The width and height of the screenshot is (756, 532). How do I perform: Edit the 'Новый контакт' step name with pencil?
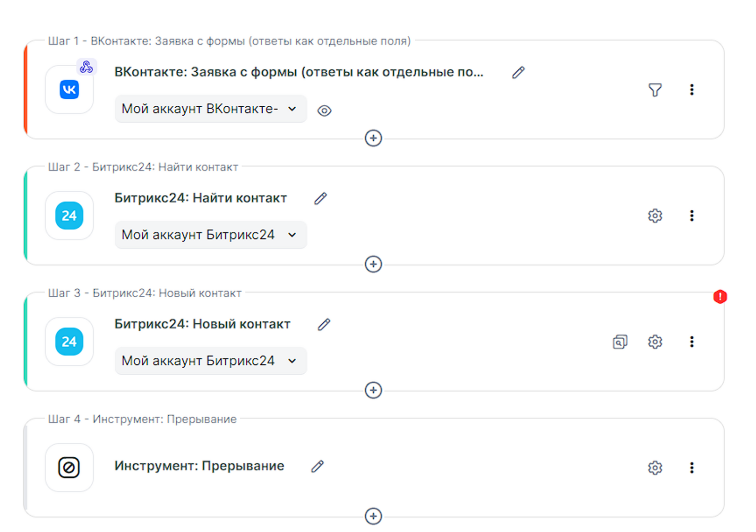[324, 325]
